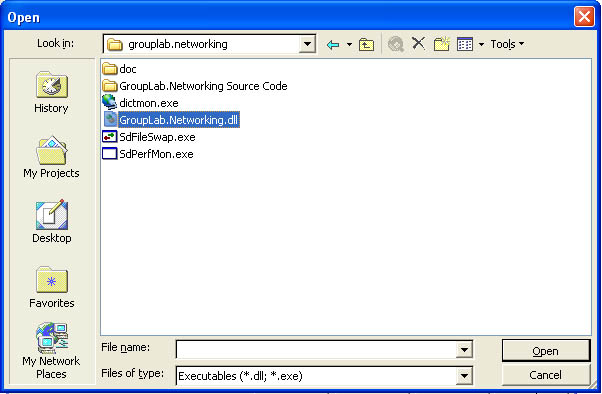Click the Views icon in toolbar
Image resolution: width=602 pixels, height=394 pixels.
click(465, 44)
